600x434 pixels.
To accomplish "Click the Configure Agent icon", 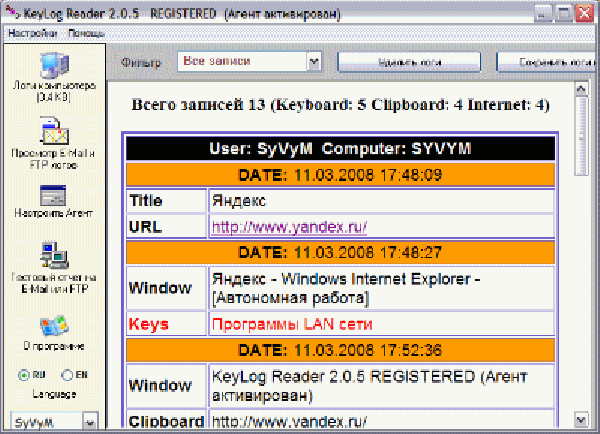I will [x=53, y=196].
